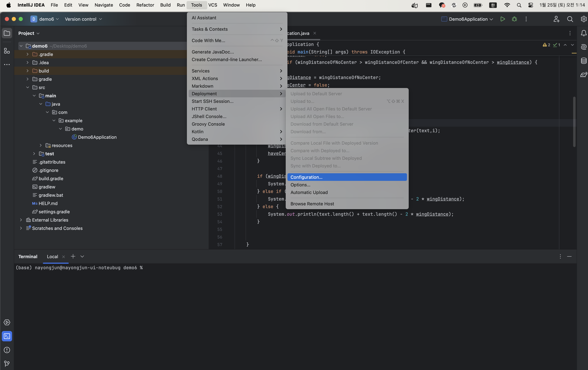Image resolution: width=588 pixels, height=370 pixels.
Task: Toggle Automatic Upload in Deployment submenu
Action: pyautogui.click(x=309, y=192)
